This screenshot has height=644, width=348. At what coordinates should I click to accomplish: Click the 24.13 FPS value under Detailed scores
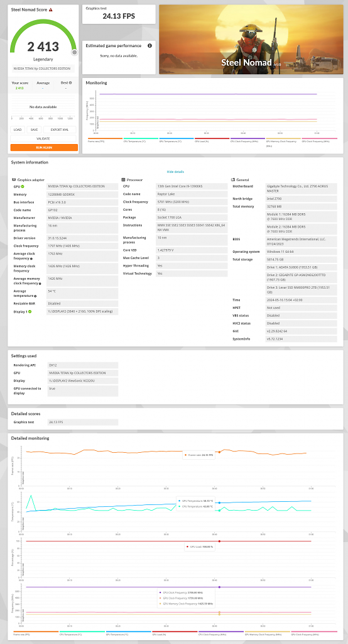coord(82,422)
